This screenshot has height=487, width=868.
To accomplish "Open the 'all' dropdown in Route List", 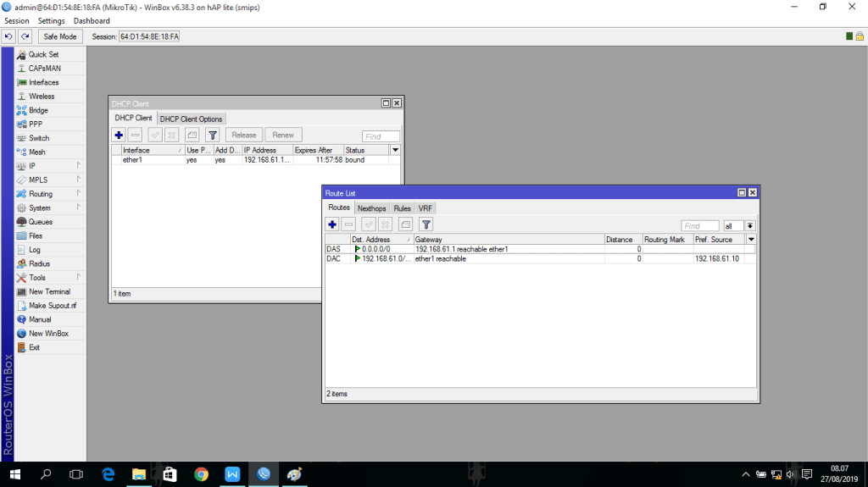I will pos(750,226).
